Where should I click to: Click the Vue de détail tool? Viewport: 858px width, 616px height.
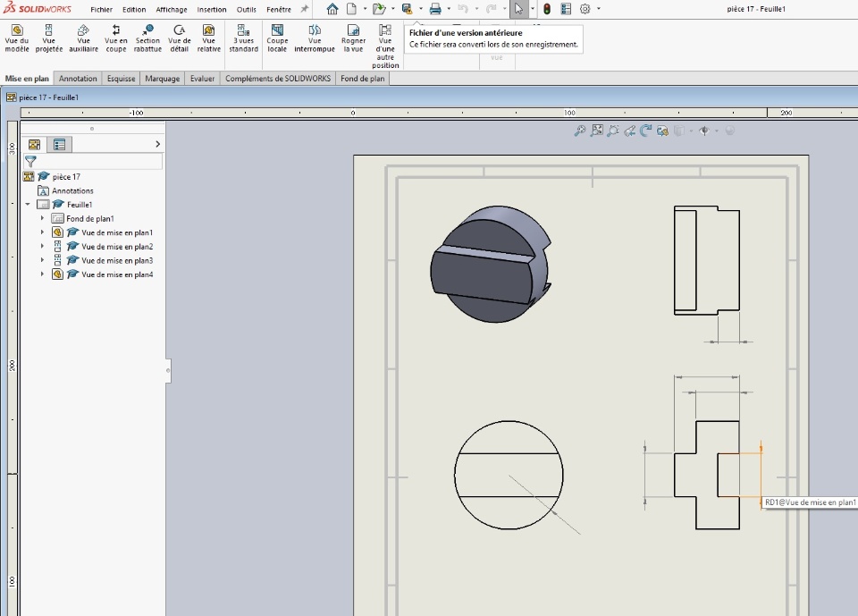tap(179, 38)
